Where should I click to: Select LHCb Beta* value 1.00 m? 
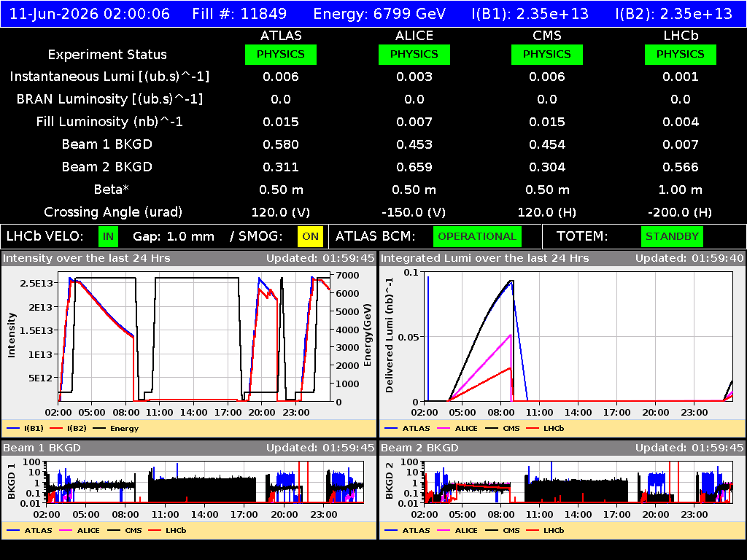tap(681, 190)
